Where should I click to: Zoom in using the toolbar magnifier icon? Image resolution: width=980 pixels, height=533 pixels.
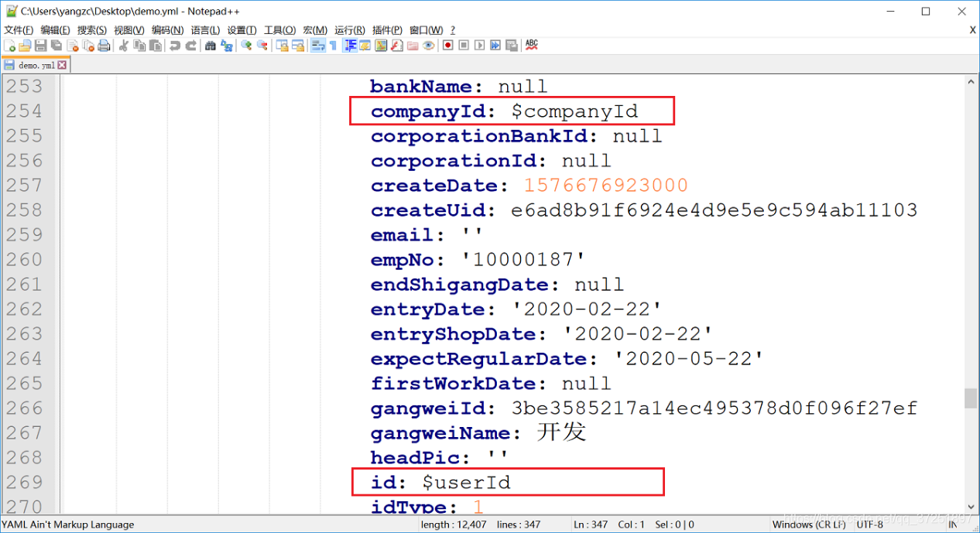246,46
